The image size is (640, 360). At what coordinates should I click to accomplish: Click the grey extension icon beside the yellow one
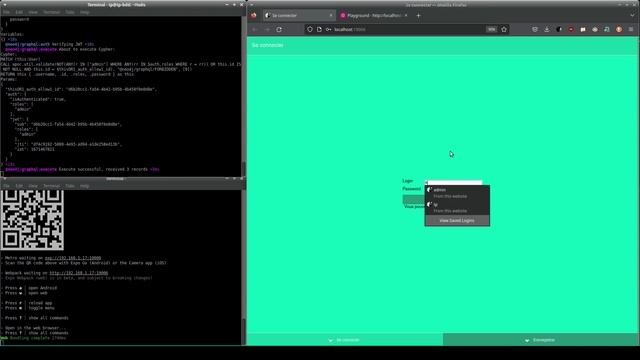(595, 29)
